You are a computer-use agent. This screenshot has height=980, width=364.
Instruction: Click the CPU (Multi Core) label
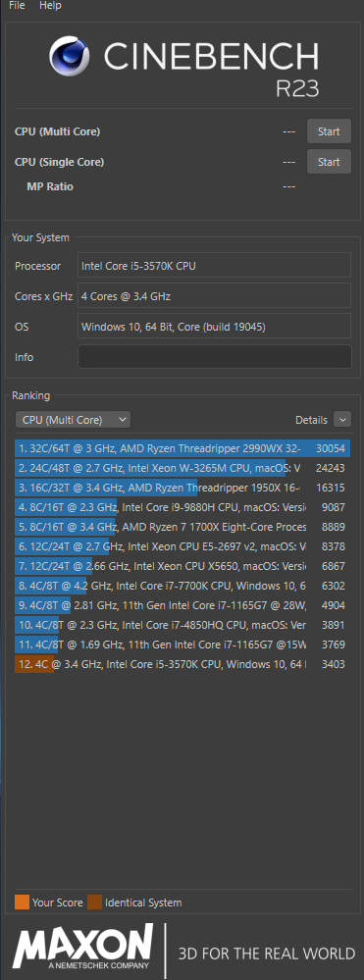(x=58, y=131)
